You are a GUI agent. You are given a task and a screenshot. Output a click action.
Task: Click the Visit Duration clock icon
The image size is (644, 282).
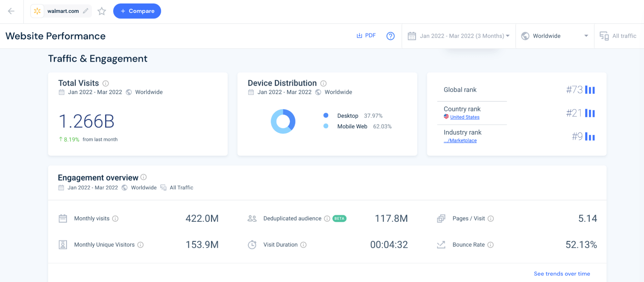pos(252,245)
